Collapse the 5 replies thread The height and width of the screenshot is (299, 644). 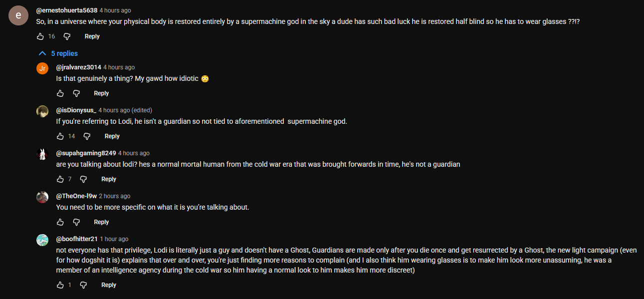(58, 53)
